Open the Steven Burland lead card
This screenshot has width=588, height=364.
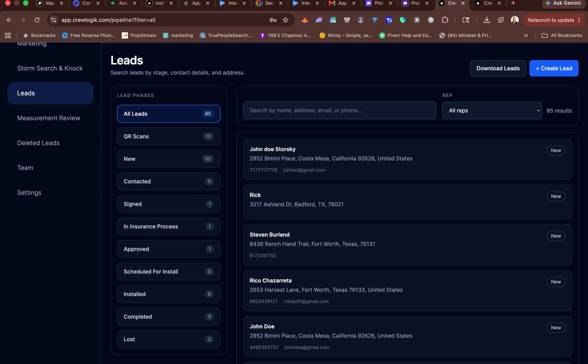407,245
